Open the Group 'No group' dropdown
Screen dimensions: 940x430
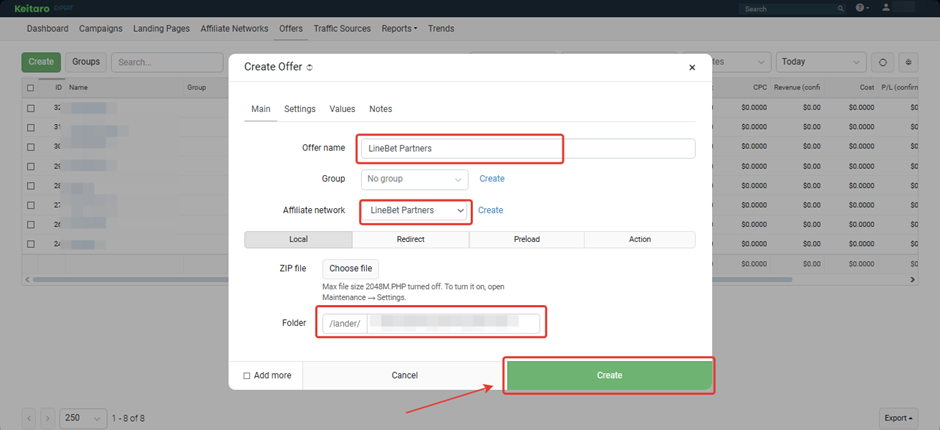pos(414,179)
